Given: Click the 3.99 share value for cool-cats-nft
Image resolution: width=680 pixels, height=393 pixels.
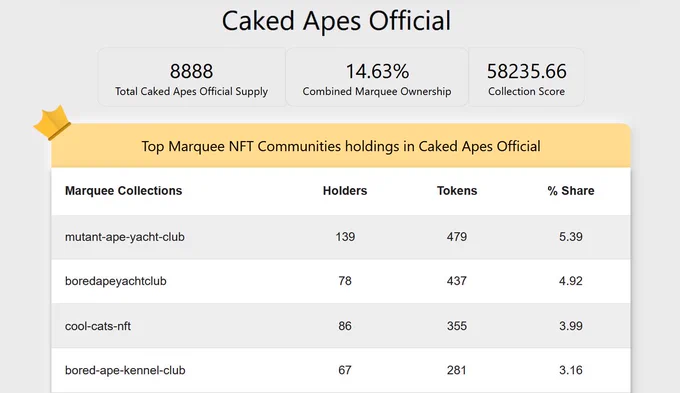Looking at the screenshot, I should pyautogui.click(x=571, y=326).
